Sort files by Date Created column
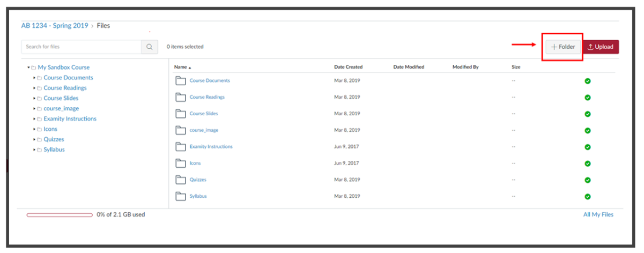 (x=348, y=67)
